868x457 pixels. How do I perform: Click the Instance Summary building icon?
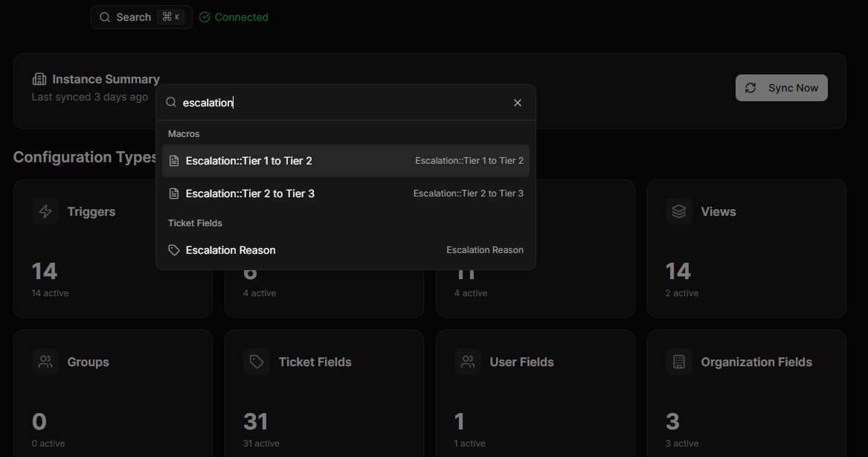coord(38,78)
